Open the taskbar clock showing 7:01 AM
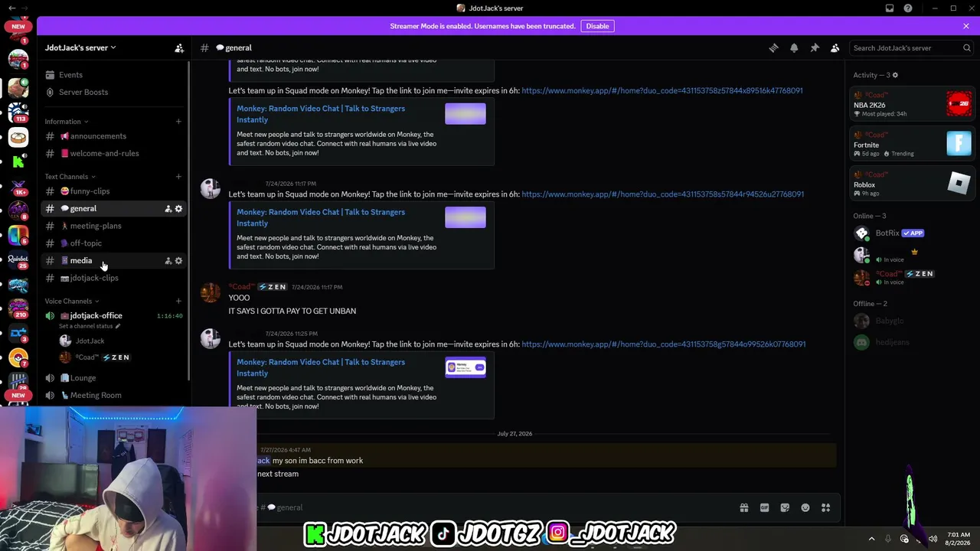 (x=959, y=539)
